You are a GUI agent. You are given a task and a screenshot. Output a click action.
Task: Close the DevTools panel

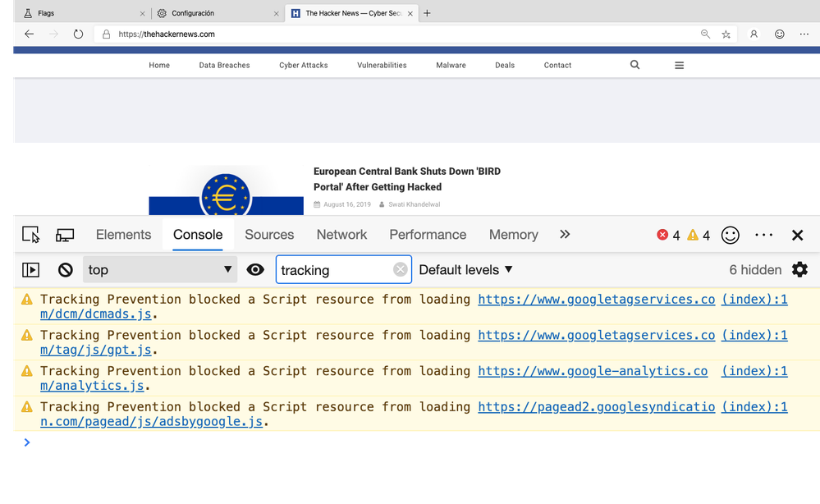[798, 236]
